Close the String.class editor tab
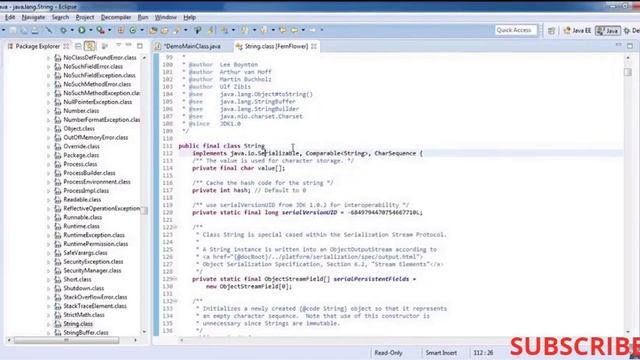The image size is (640, 360). pos(314,47)
